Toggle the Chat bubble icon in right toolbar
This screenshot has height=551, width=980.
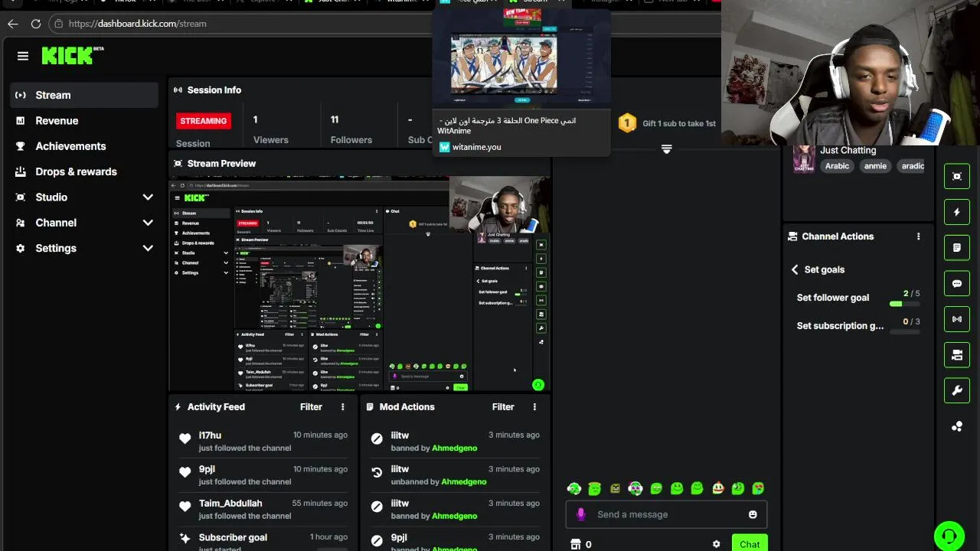957,283
